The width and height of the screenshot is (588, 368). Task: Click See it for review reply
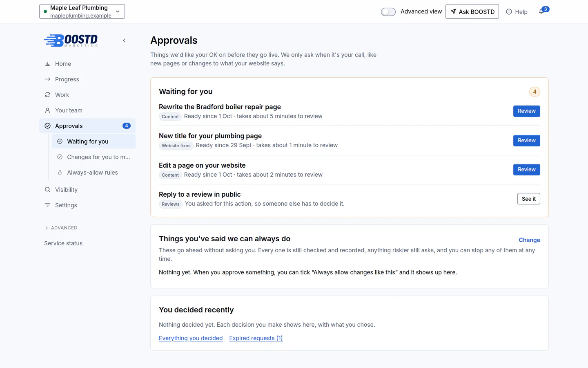click(x=528, y=199)
